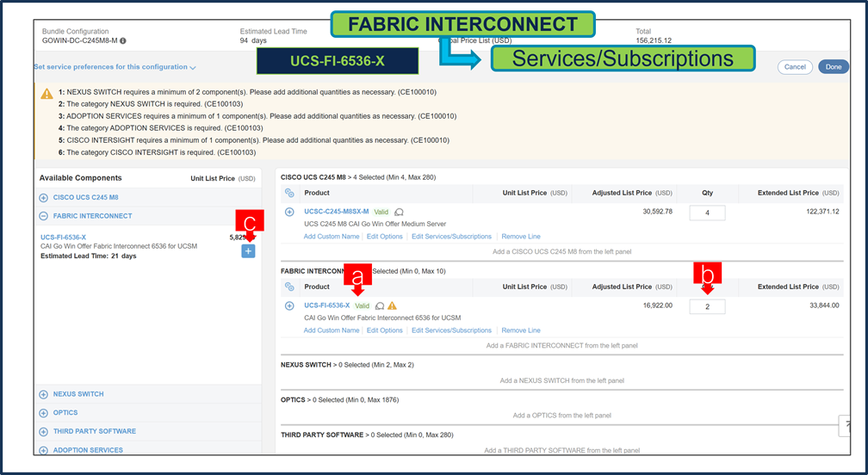Remove Line for UCS-FI-6536-X

(521, 330)
